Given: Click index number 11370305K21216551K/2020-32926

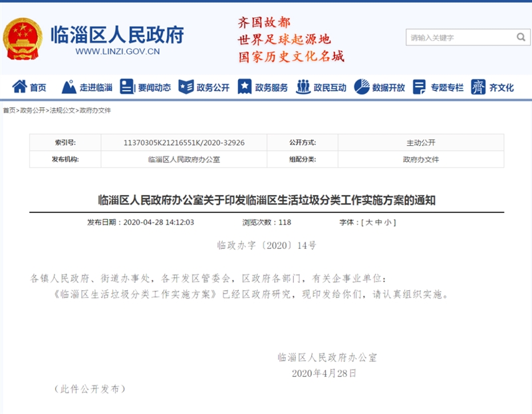Looking at the screenshot, I should (184, 142).
